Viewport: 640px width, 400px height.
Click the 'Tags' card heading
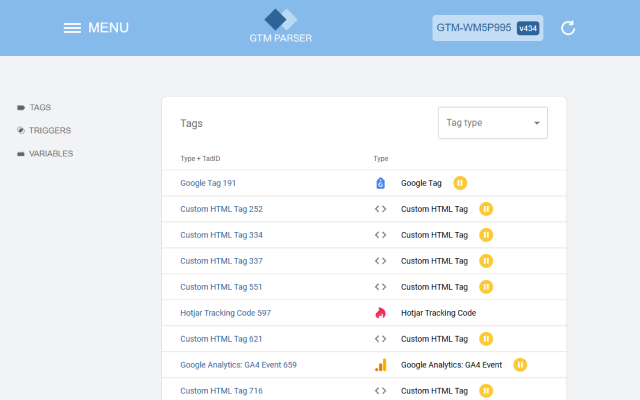tap(191, 123)
